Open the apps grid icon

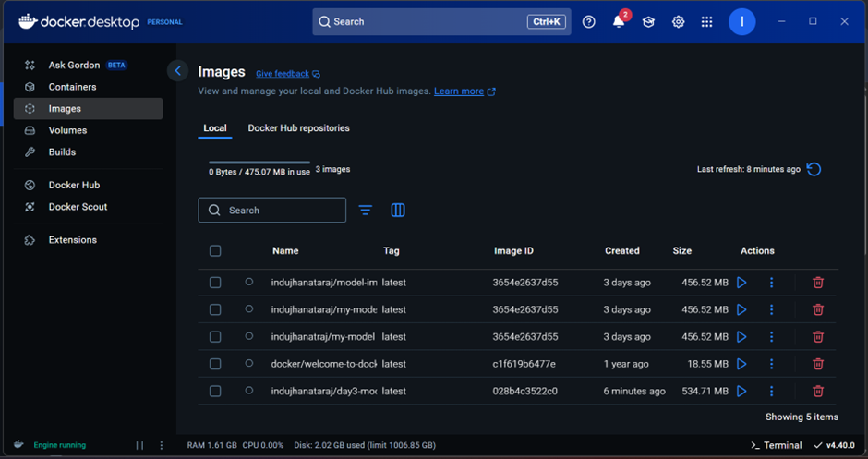[x=707, y=21]
